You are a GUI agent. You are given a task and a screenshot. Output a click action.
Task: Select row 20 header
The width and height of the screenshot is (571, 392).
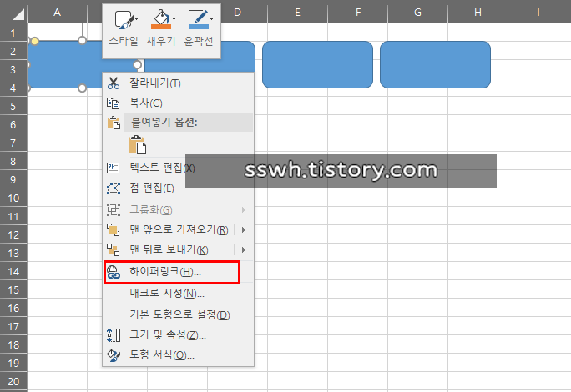(x=13, y=381)
